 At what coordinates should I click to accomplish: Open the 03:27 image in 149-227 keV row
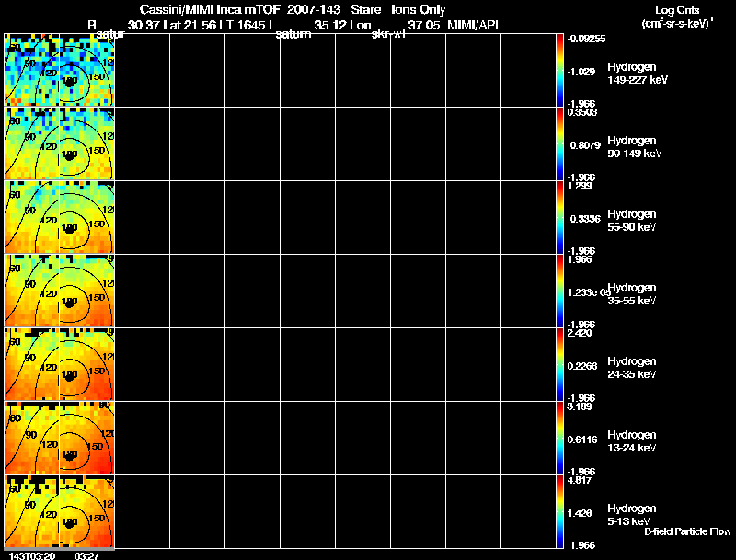[86, 70]
